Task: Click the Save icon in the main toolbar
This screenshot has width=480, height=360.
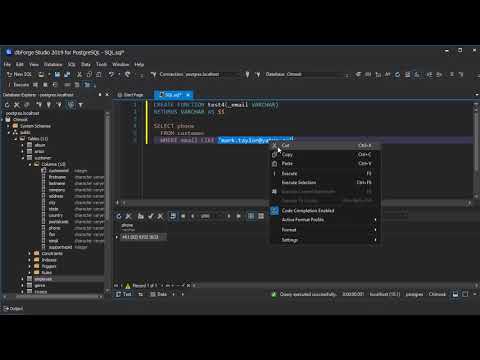Action: point(57,74)
